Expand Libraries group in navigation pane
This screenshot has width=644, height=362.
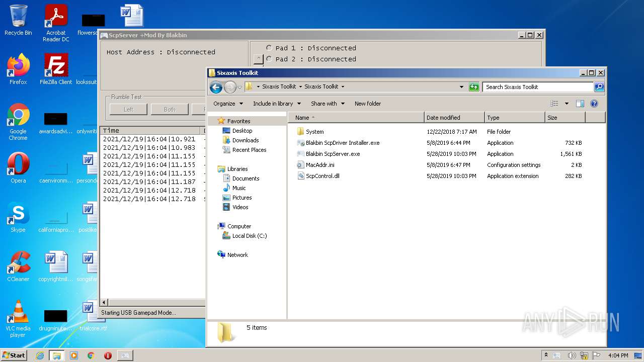(x=237, y=169)
